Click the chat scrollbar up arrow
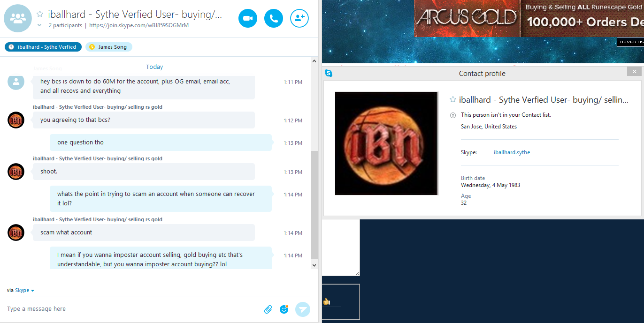 314,61
